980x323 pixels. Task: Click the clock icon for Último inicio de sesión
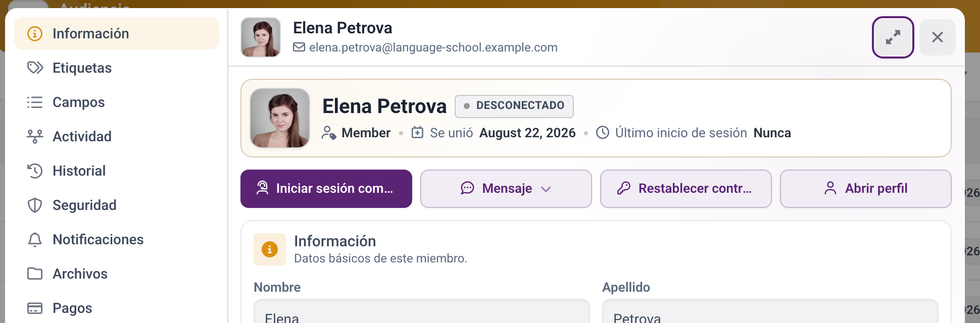click(x=603, y=133)
